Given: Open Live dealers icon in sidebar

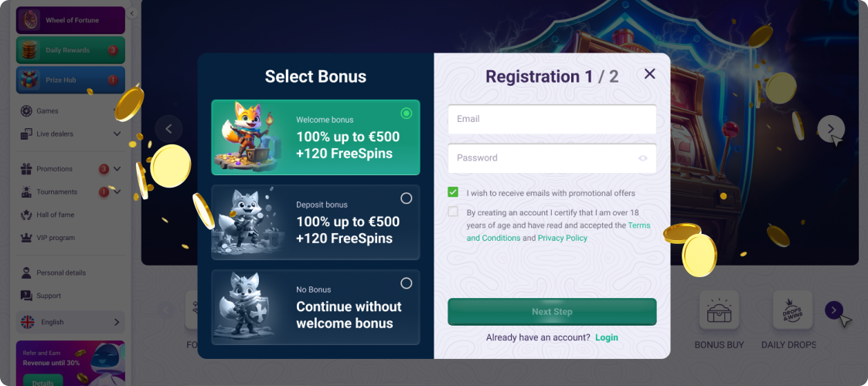Looking at the screenshot, I should (x=26, y=134).
